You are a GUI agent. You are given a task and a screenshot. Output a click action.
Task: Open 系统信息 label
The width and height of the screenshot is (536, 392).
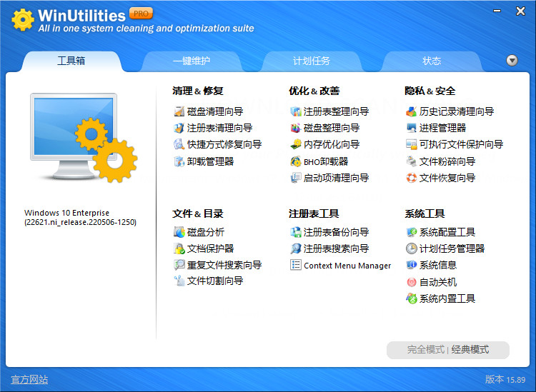(438, 265)
